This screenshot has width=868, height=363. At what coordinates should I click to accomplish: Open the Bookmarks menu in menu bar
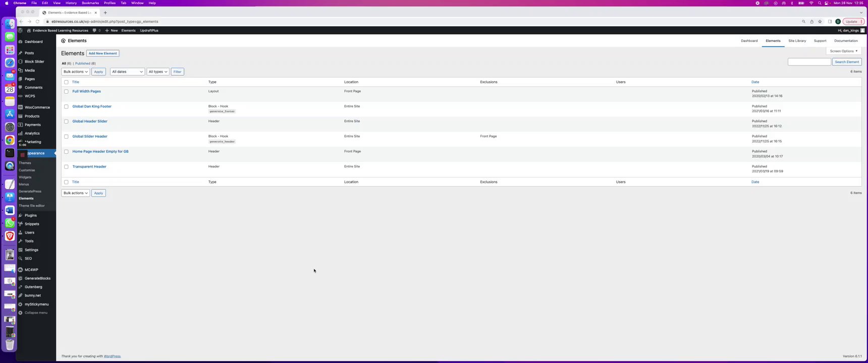pos(90,3)
